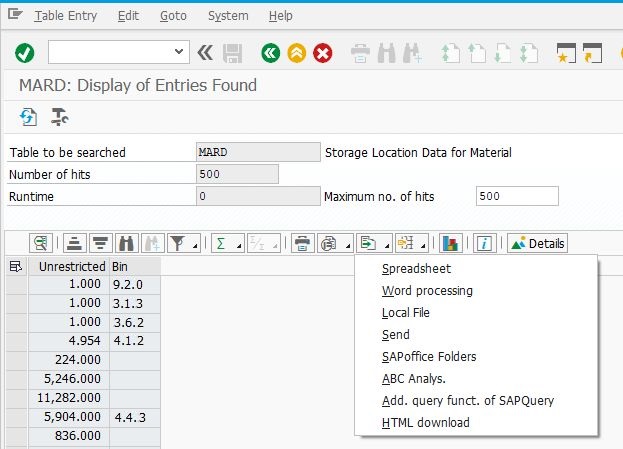The width and height of the screenshot is (623, 449).
Task: Click the red Cancel icon
Action: (323, 53)
